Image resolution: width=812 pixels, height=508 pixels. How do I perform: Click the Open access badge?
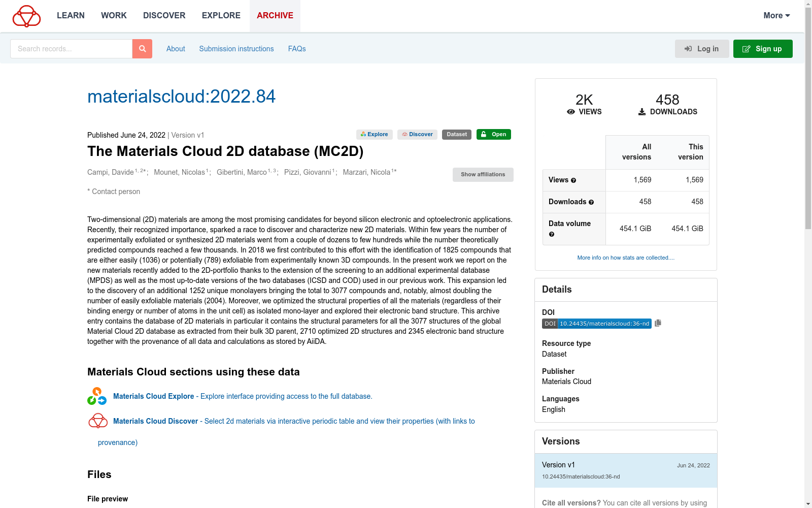coord(494,135)
